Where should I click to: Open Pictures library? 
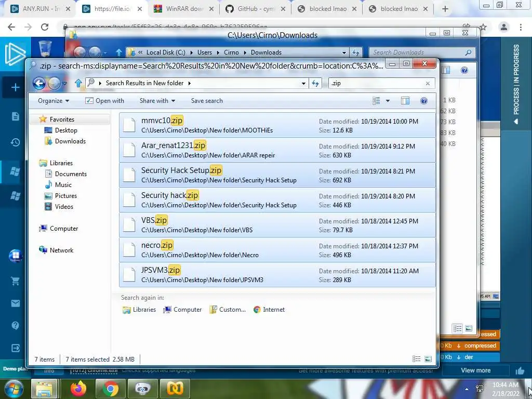[x=66, y=196]
